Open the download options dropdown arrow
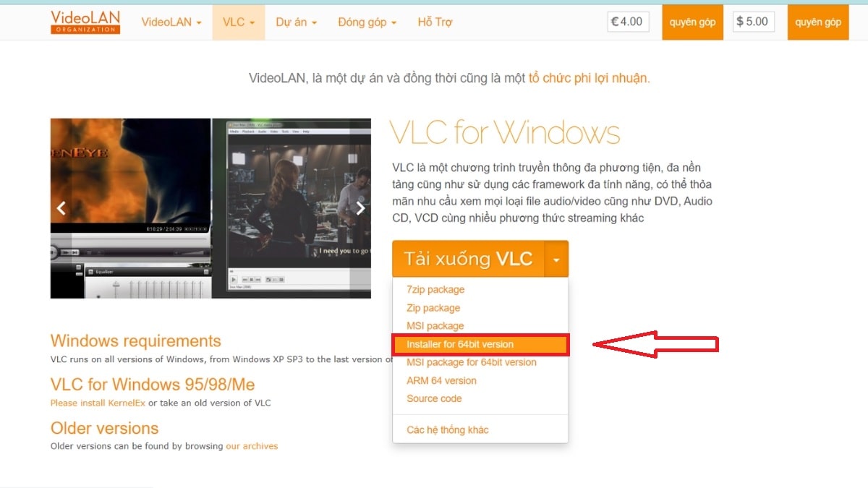This screenshot has height=488, width=868. pyautogui.click(x=557, y=259)
